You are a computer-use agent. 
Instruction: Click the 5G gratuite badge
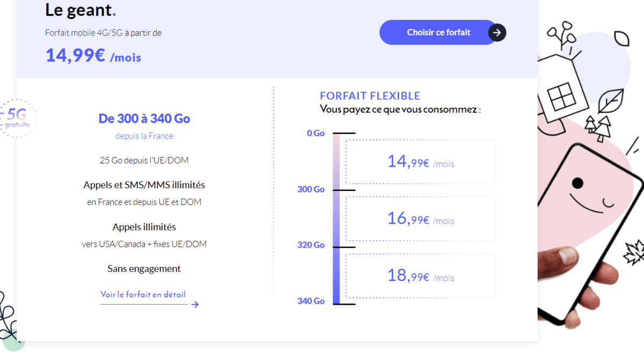[x=17, y=118]
